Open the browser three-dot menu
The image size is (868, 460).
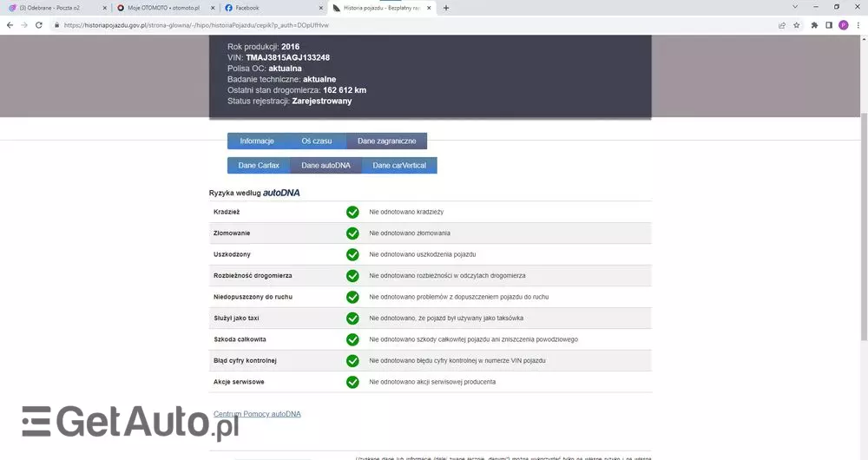click(858, 25)
